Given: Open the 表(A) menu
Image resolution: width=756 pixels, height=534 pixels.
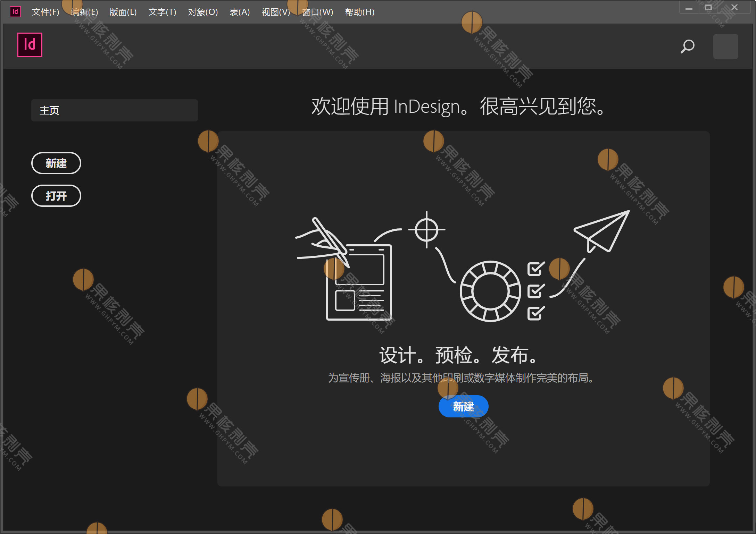Looking at the screenshot, I should pyautogui.click(x=240, y=12).
